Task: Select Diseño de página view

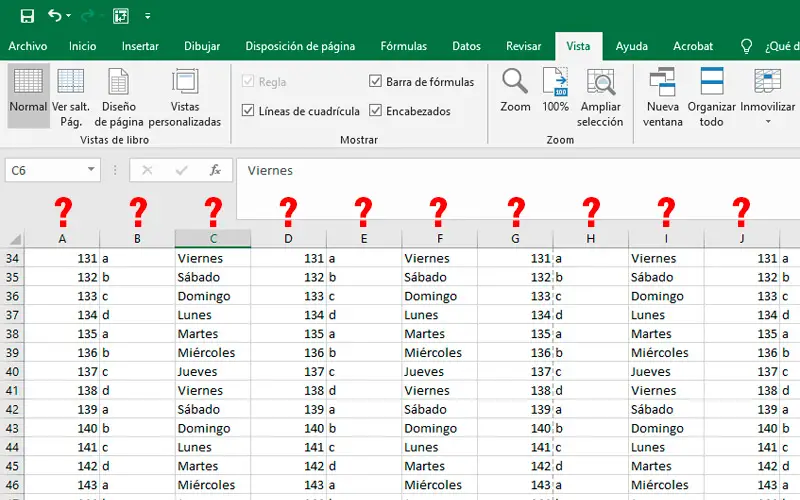Action: [x=118, y=95]
